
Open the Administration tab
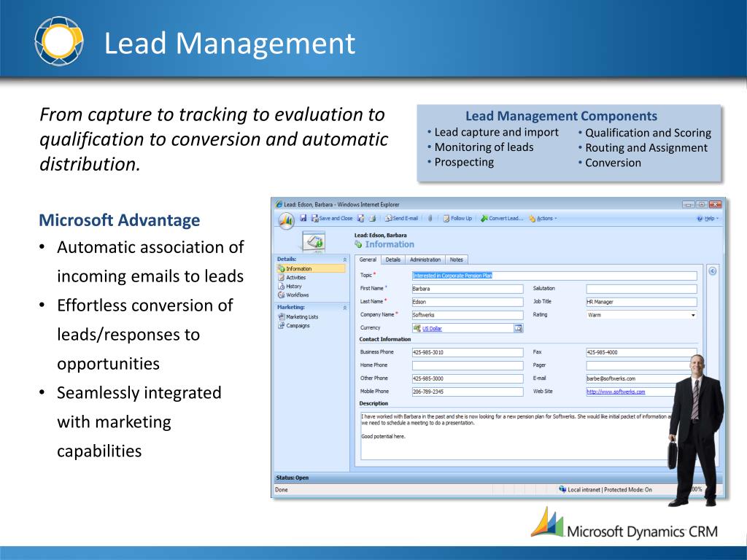pos(425,260)
